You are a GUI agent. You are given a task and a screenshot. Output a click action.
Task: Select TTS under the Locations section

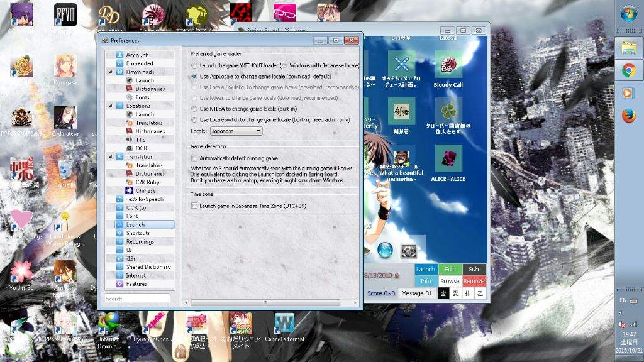[x=140, y=140]
